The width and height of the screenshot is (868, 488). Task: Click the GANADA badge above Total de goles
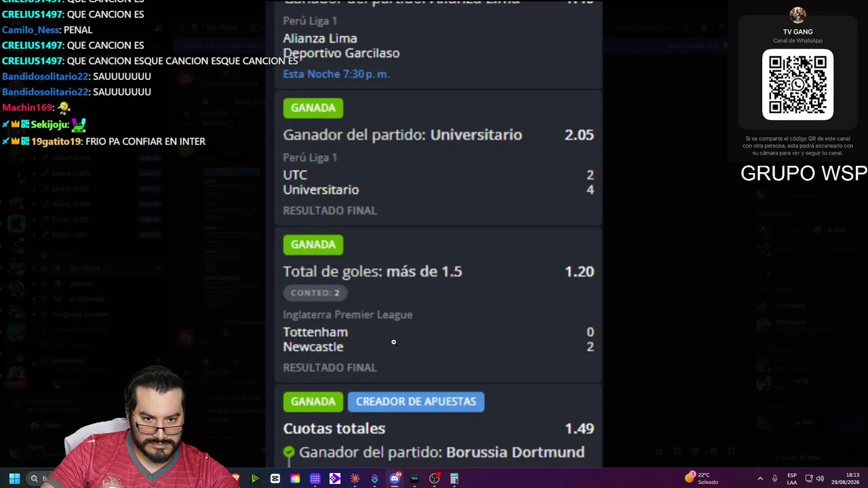tap(313, 245)
